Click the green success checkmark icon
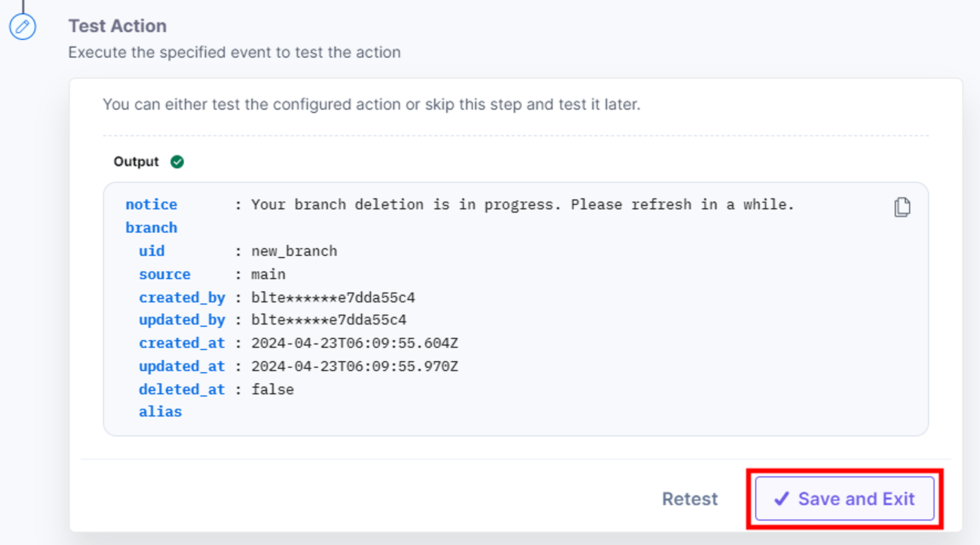The image size is (980, 545). 177,162
